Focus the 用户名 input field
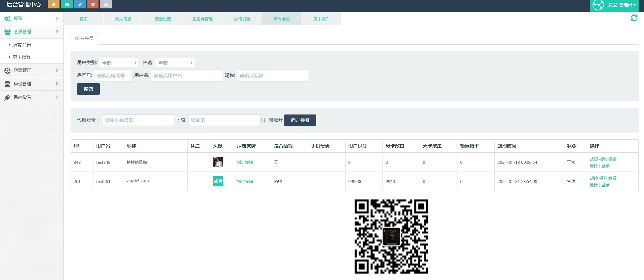 (187, 76)
